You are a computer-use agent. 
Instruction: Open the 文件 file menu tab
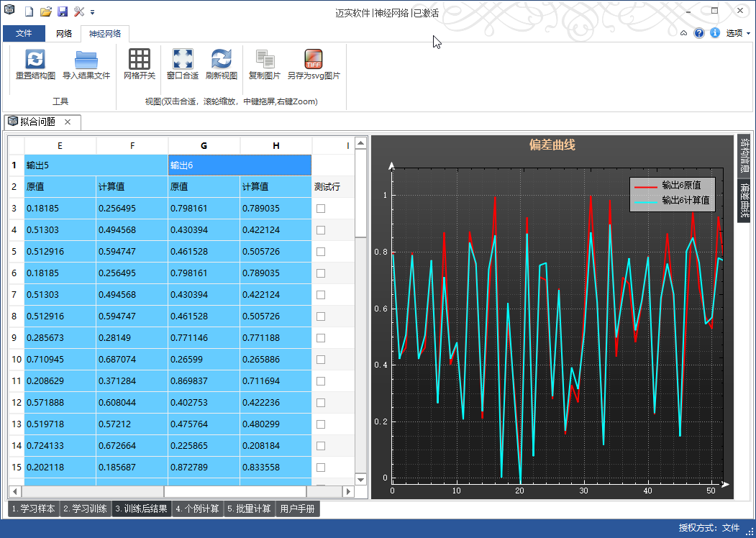coord(24,34)
